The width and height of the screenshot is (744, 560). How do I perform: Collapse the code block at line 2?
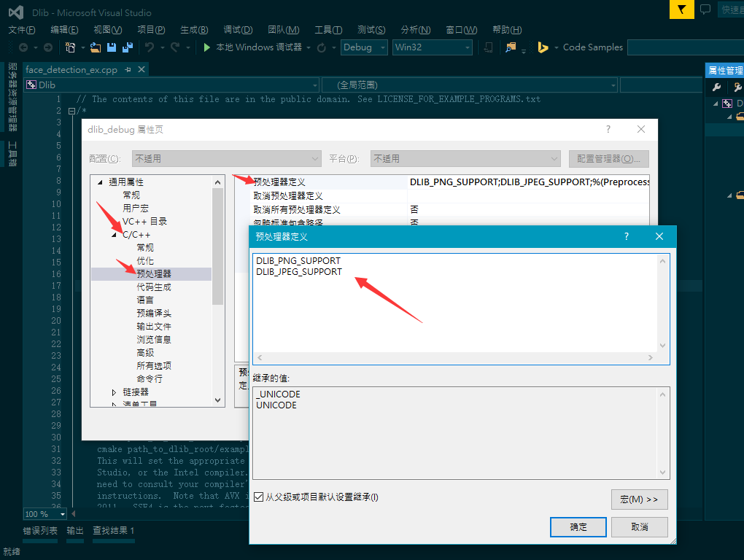pyautogui.click(x=71, y=111)
